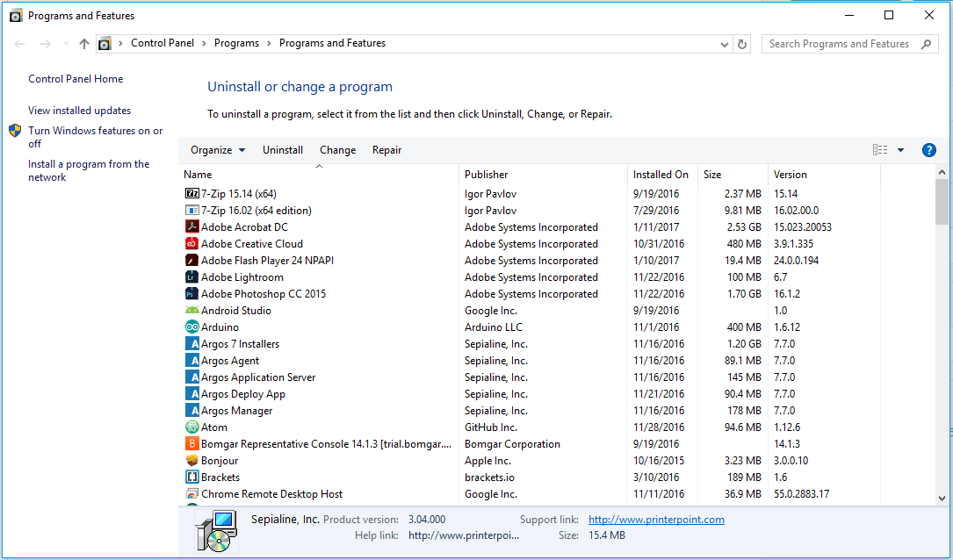Screen dimensions: 953x560
Task: Select the Argos Manager icon
Action: 191,411
